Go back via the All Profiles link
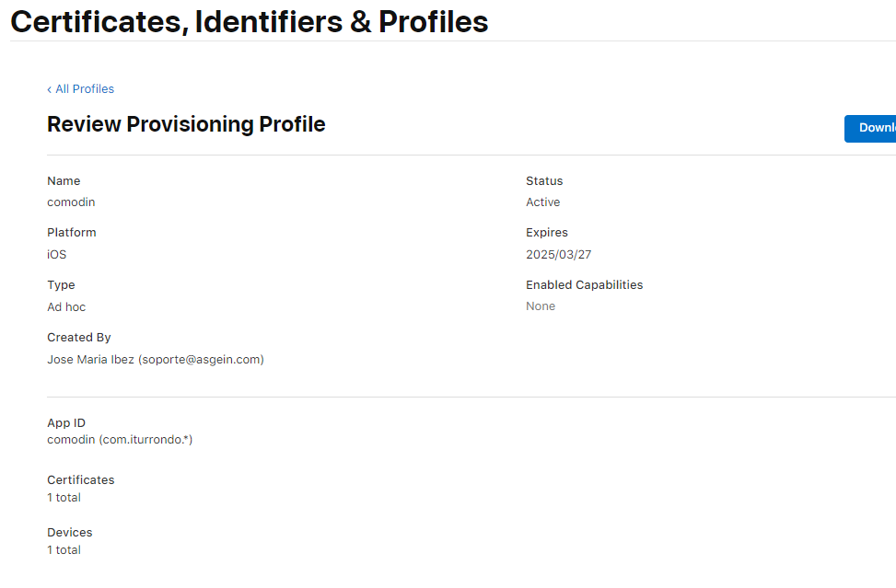The width and height of the screenshot is (896, 588). [85, 89]
